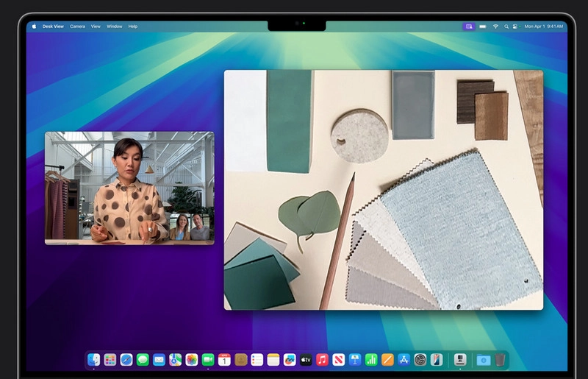This screenshot has height=379, width=588.
Task: Launch the Music app from dock
Action: click(x=322, y=360)
